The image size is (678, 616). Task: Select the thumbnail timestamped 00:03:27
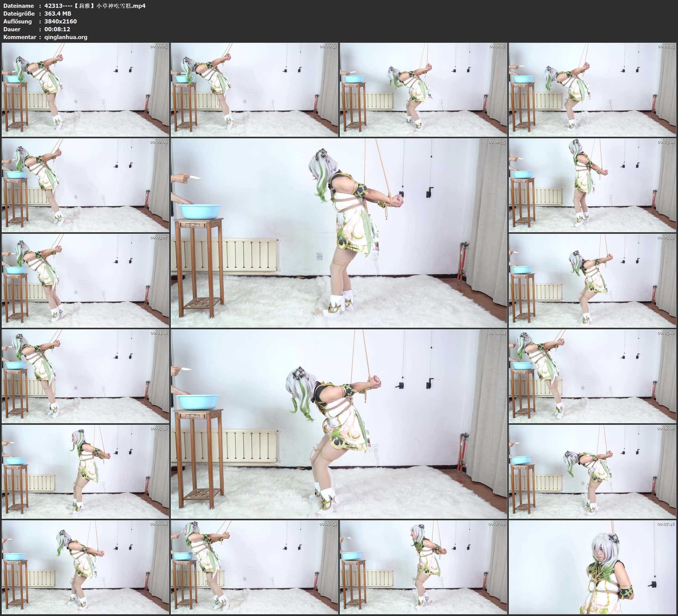pos(85,281)
